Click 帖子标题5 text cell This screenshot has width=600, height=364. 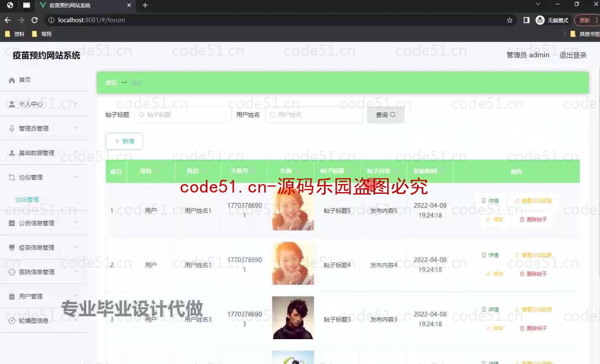coord(337,211)
